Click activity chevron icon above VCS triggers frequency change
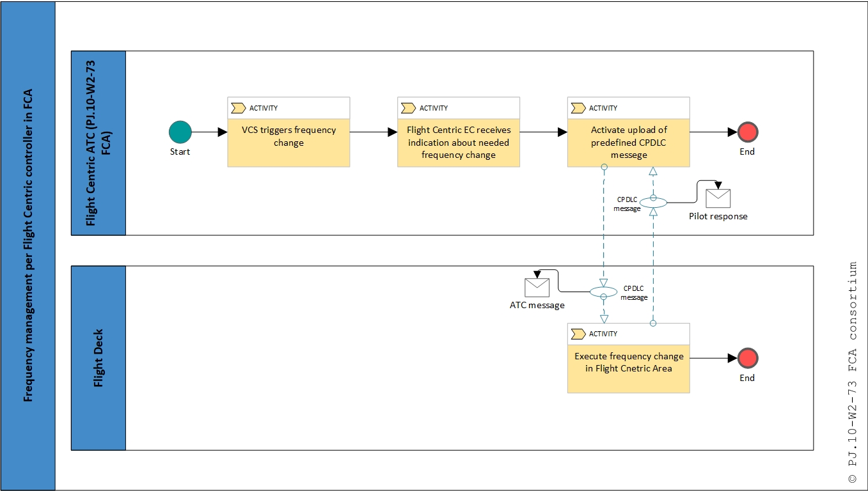The height and width of the screenshot is (491, 868). click(x=239, y=108)
